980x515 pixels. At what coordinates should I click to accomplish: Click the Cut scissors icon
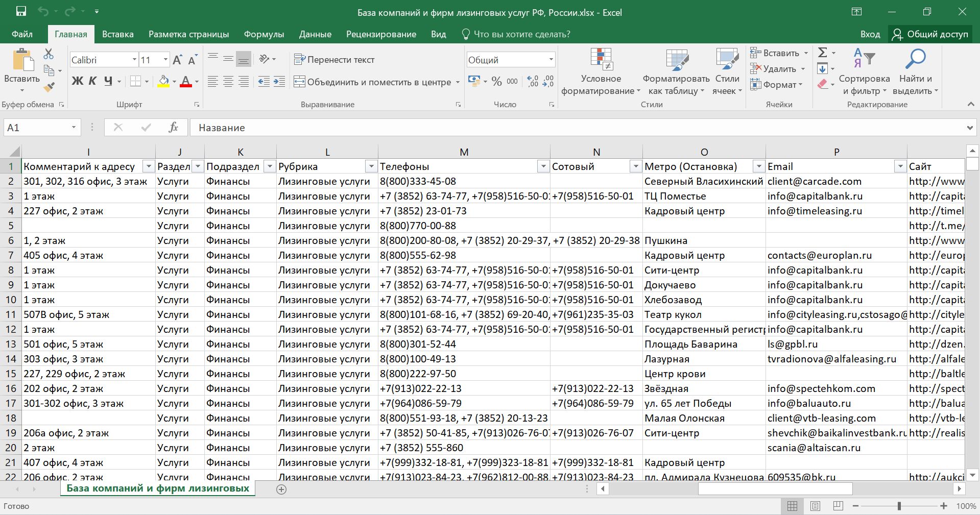[x=49, y=54]
